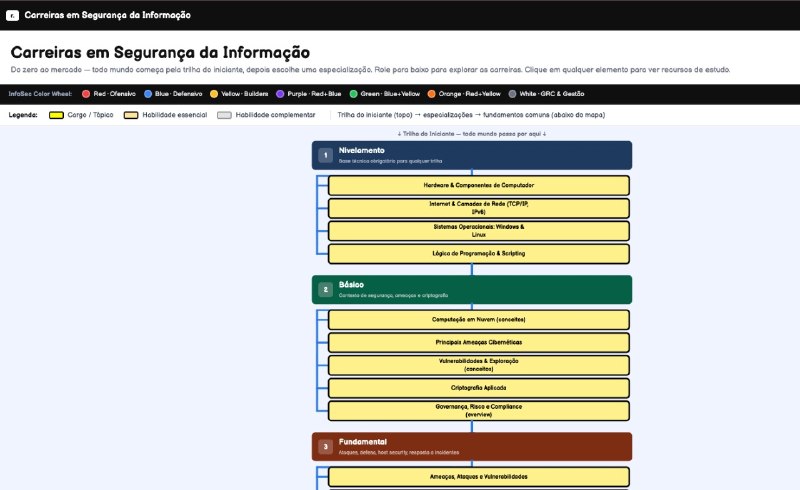Click the Orange · Red+Yellow label

tap(469, 94)
